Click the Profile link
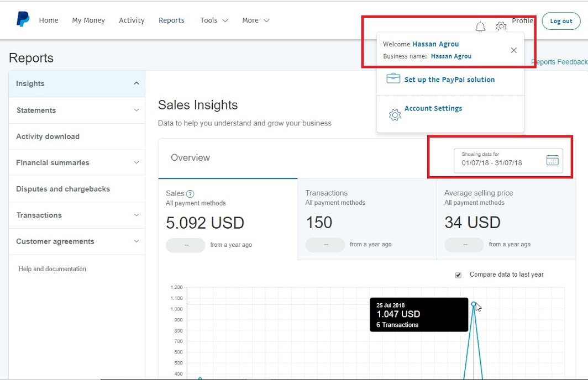The width and height of the screenshot is (588, 380). tap(522, 20)
